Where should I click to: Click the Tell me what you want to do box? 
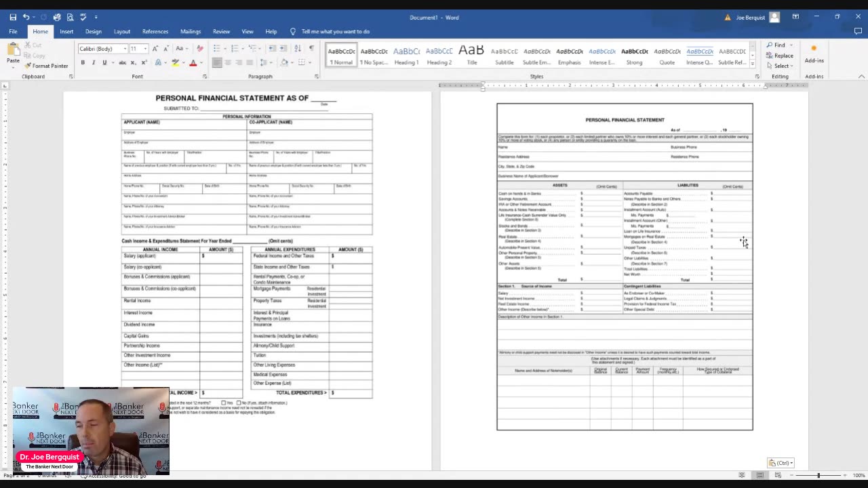coord(336,31)
